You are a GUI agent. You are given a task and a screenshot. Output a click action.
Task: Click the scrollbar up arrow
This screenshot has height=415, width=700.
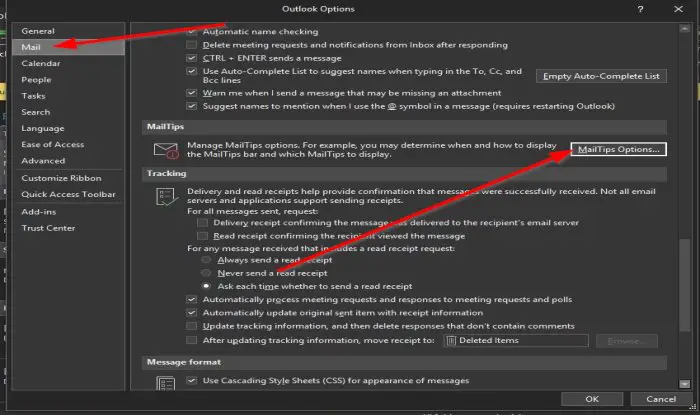point(684,29)
